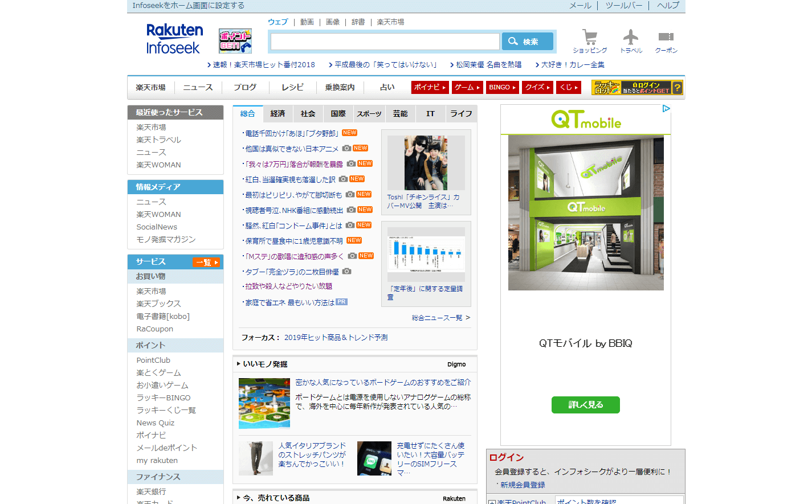Click the PR badge on 家庭で省エネ
812x504 pixels.
(x=341, y=302)
